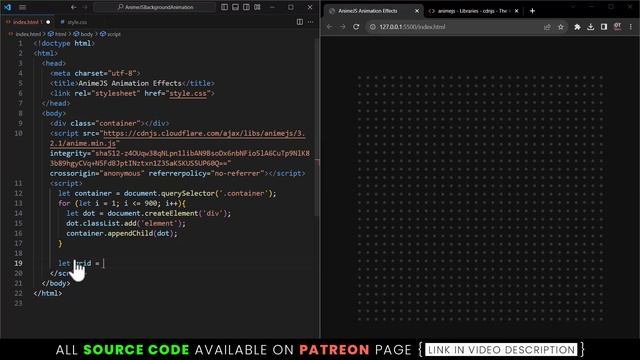This screenshot has height=360, width=640.
Task: Switch to the AnimeJS Animation Effects browser tab
Action: coord(367,11)
